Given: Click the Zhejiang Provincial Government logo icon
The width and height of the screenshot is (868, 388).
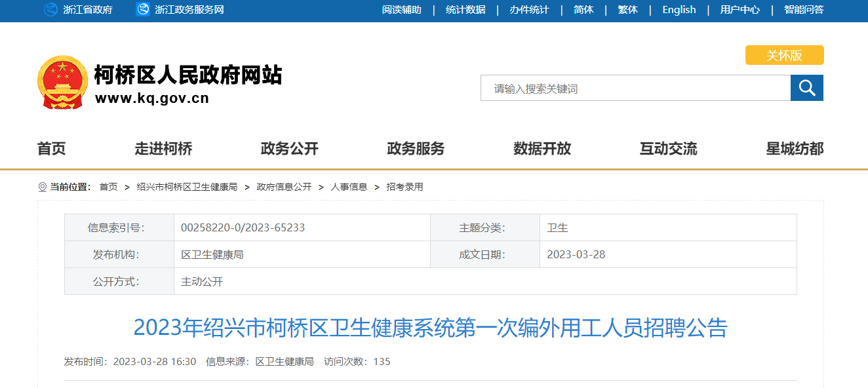Looking at the screenshot, I should pos(50,10).
